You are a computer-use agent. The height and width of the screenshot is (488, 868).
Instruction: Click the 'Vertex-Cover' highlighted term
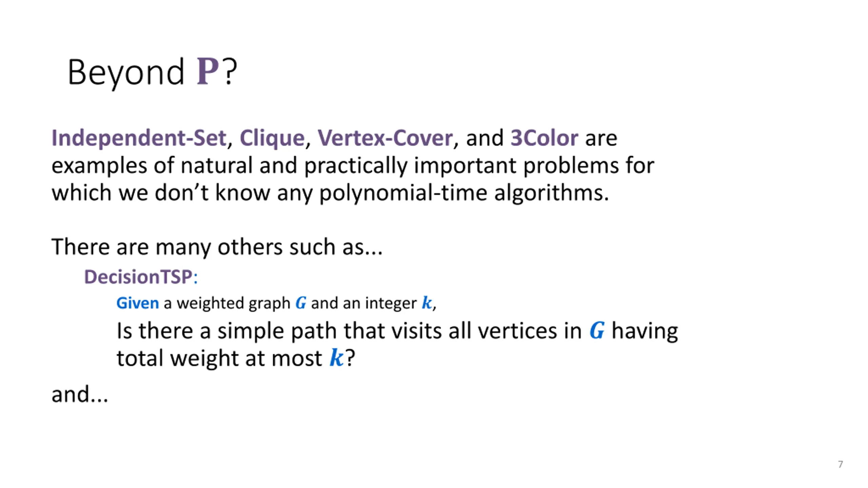[385, 138]
